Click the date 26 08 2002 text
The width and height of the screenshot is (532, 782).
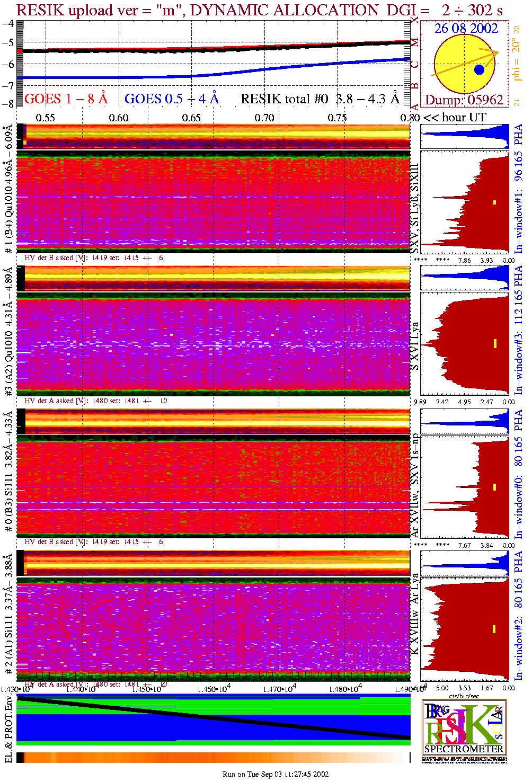click(x=466, y=29)
